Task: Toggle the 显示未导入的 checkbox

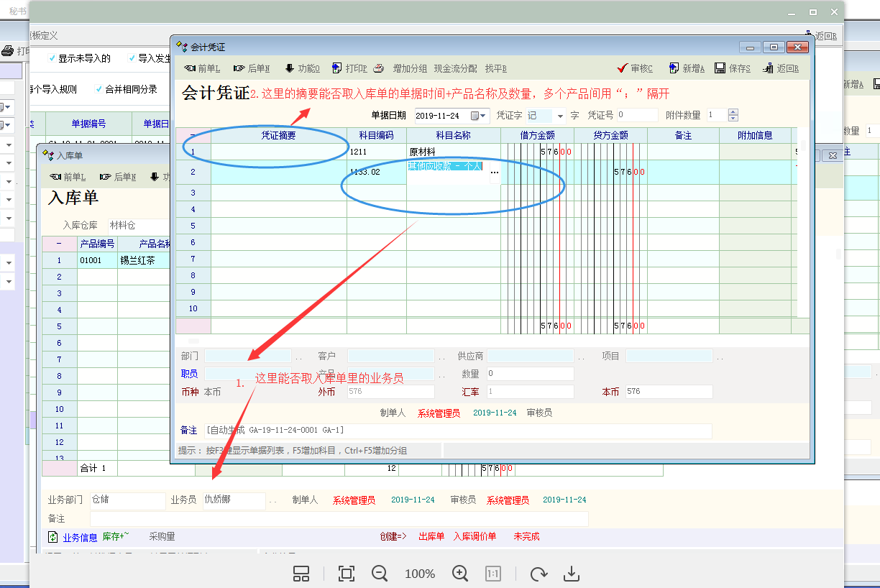Action: 52,58
